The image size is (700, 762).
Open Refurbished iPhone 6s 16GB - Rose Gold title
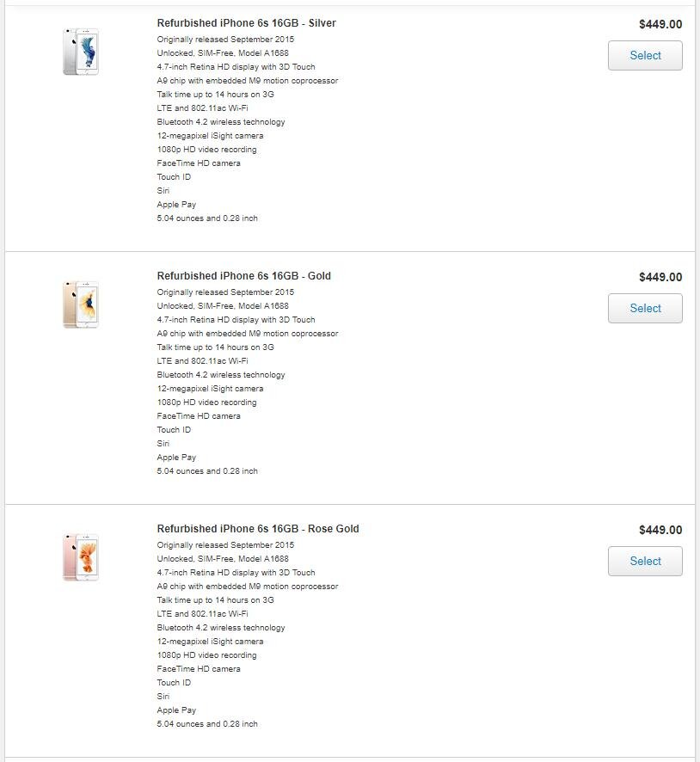[257, 529]
